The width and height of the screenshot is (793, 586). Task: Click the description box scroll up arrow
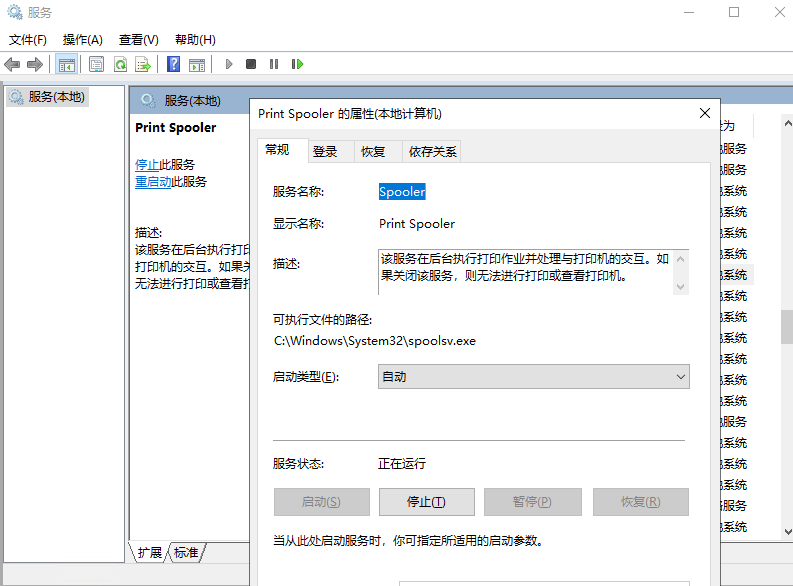tap(681, 259)
